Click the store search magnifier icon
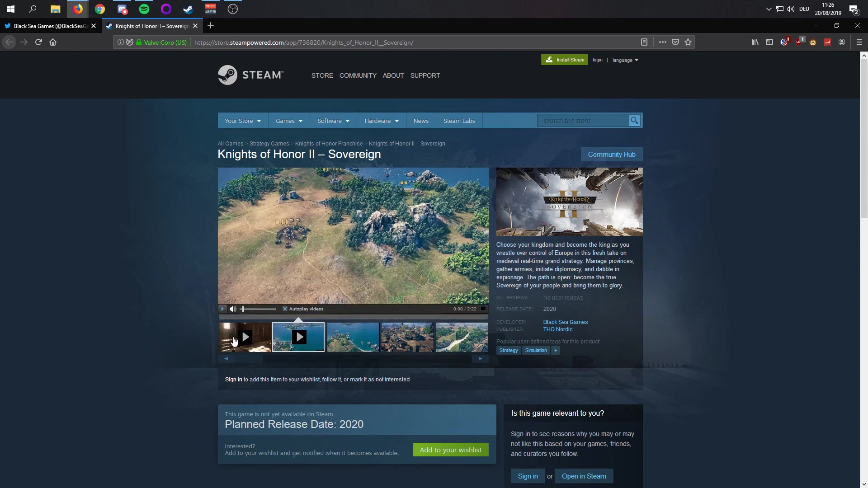This screenshot has height=488, width=868. pos(634,121)
